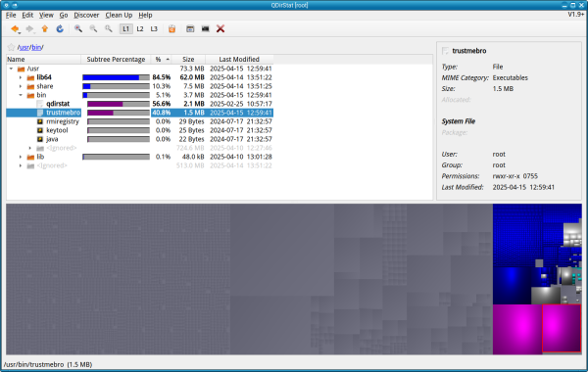The image size is (588, 372).
Task: Click the /usr root folder icon
Action: point(21,69)
